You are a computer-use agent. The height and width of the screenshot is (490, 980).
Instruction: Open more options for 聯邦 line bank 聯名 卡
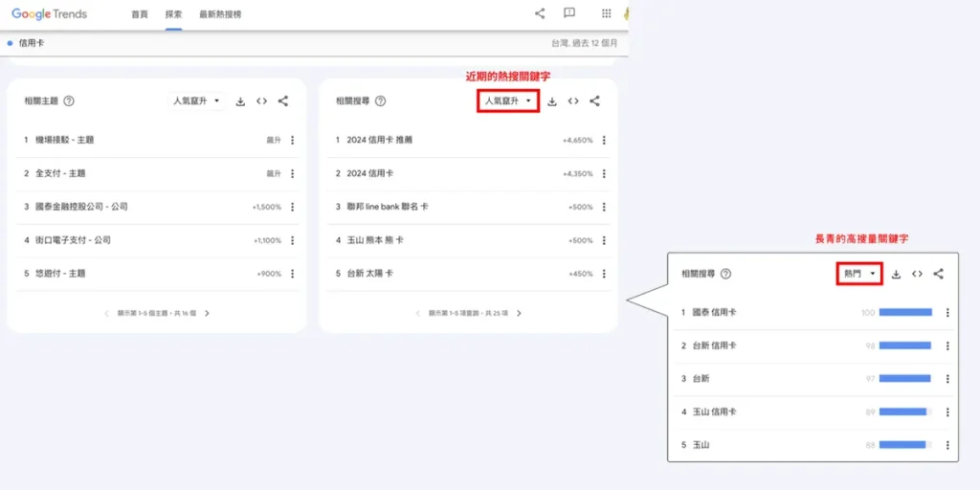coord(604,207)
